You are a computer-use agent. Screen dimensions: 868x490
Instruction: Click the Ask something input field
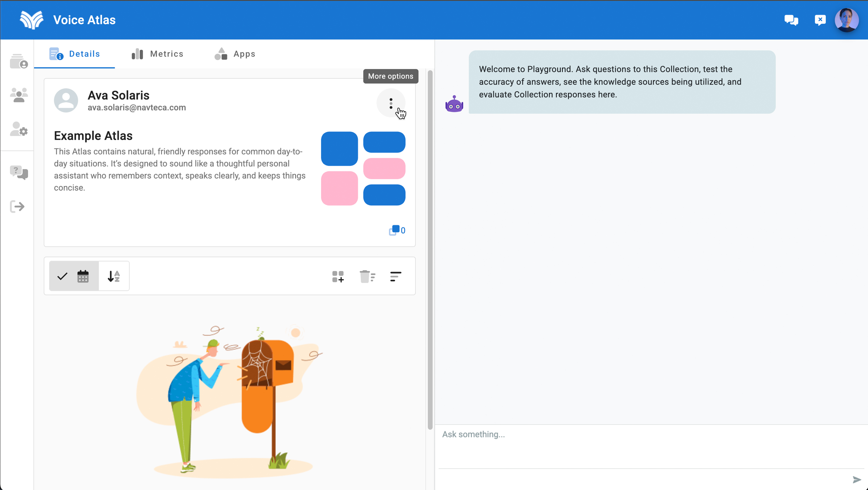[x=640, y=445]
